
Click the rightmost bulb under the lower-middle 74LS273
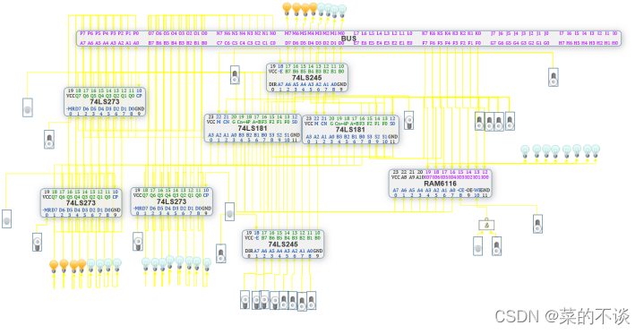click(x=207, y=264)
